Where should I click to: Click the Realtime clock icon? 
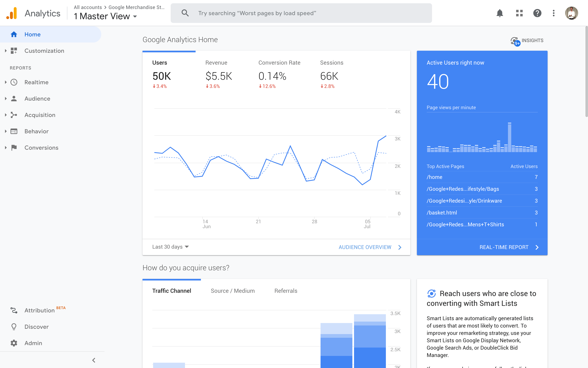point(14,82)
